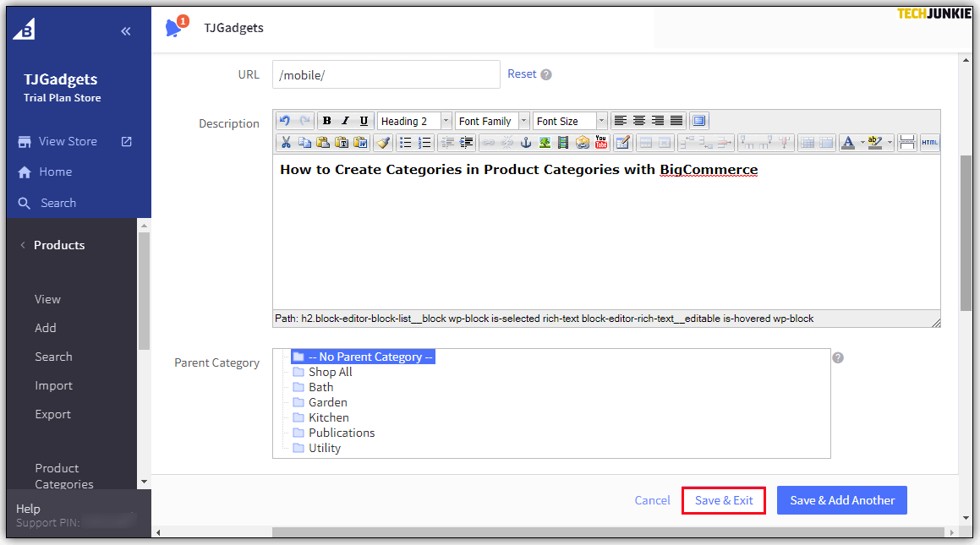
Task: Toggle underline formatting
Action: pos(364,121)
